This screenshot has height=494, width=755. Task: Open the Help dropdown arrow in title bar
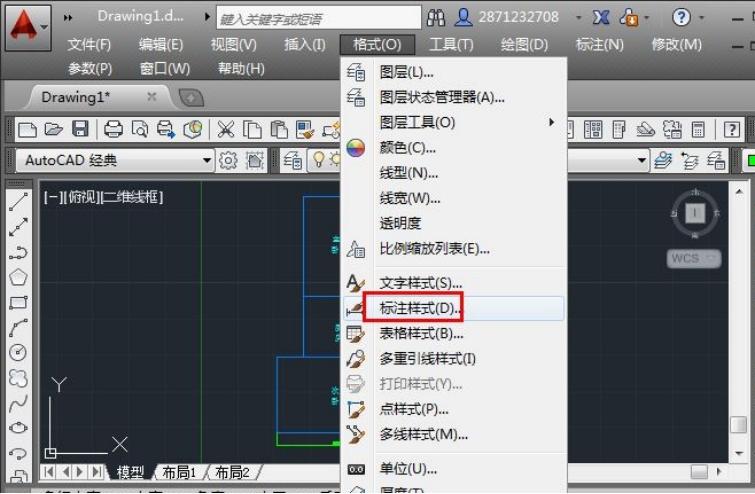[x=702, y=18]
